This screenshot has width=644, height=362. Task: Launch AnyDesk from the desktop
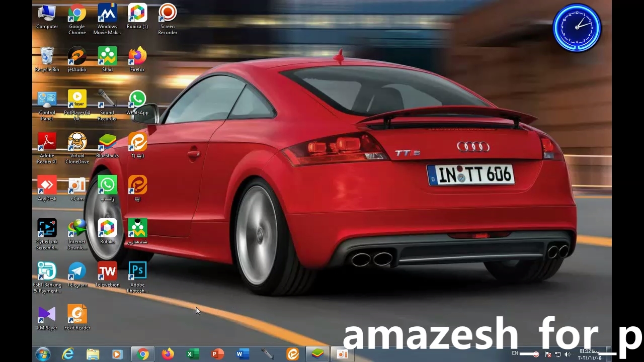pos(47,186)
